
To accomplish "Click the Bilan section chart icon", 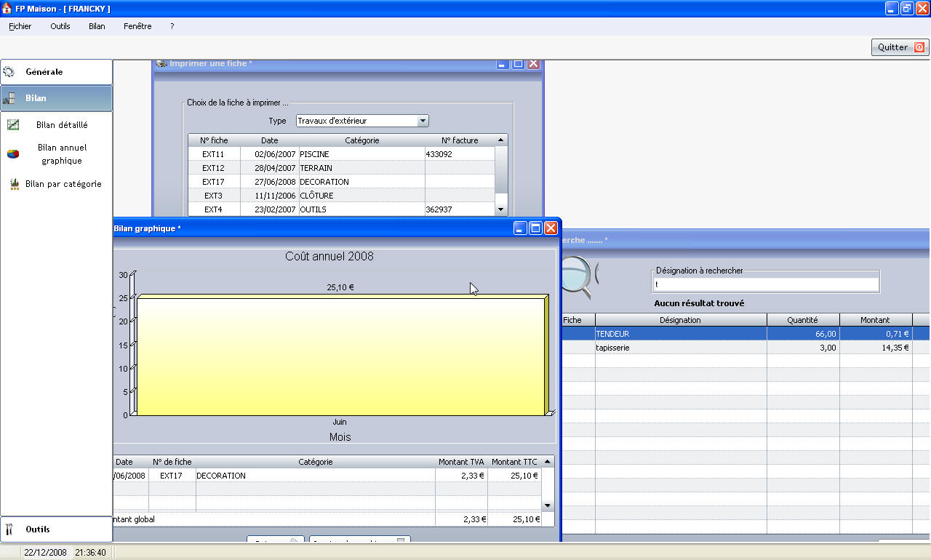I will tap(9, 98).
